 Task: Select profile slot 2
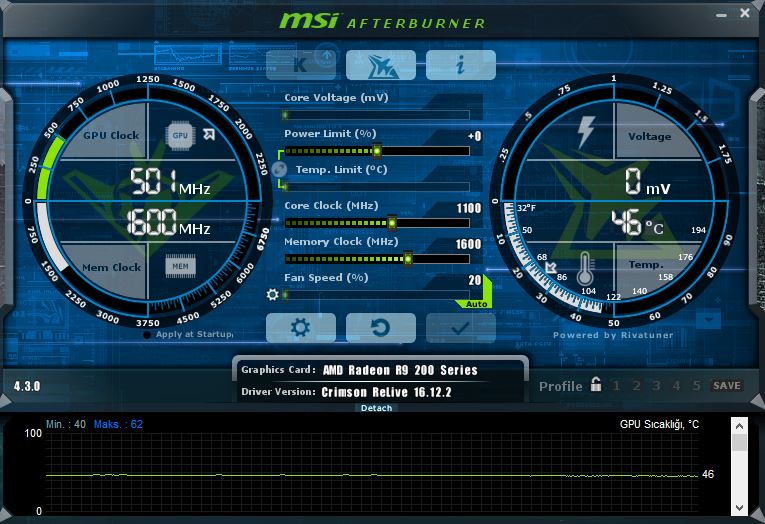(636, 385)
